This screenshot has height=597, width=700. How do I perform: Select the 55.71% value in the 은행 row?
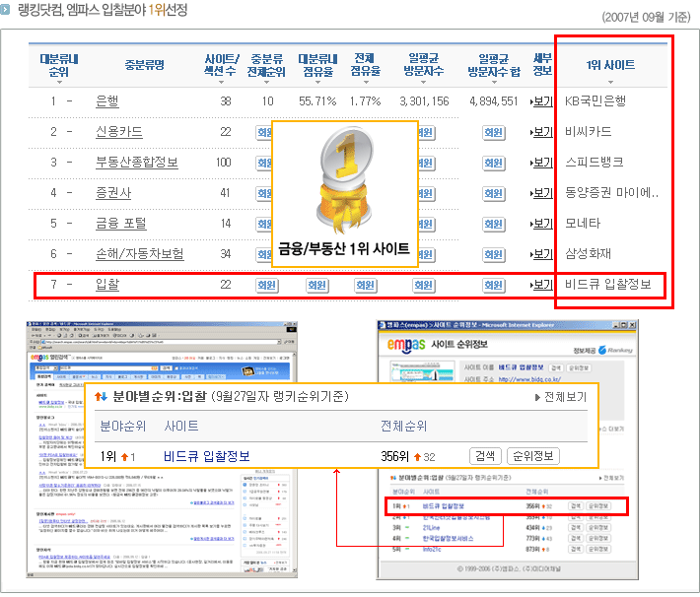[x=317, y=101]
